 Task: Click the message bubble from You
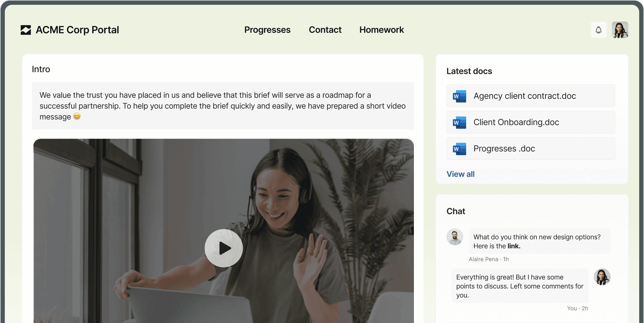519,286
